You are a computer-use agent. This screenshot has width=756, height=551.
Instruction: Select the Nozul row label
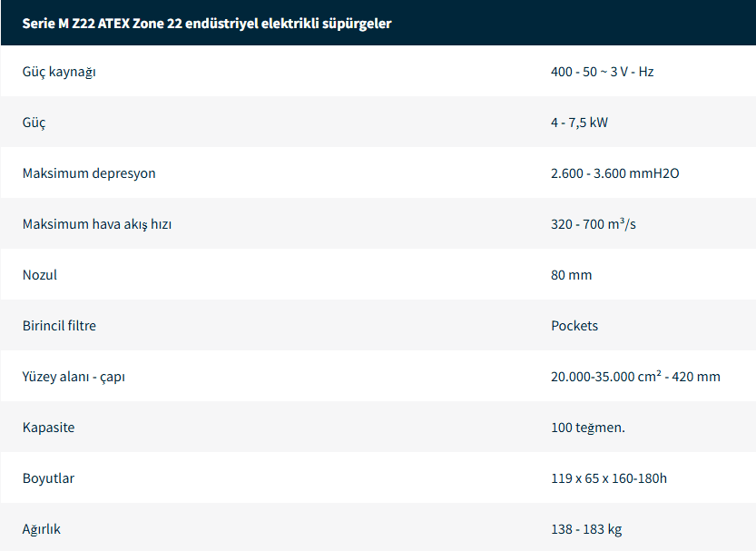click(40, 275)
